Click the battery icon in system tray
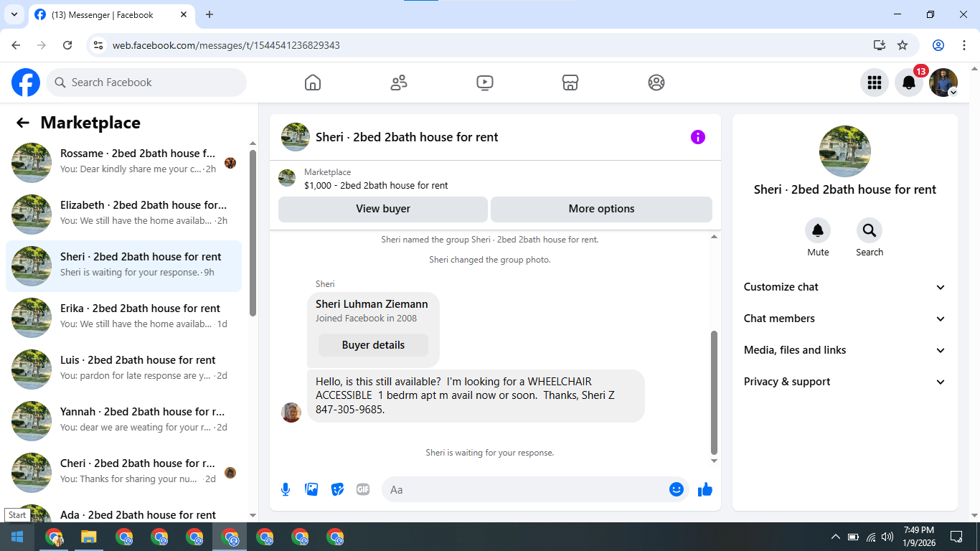Screen dimensions: 980x551 click(x=853, y=537)
